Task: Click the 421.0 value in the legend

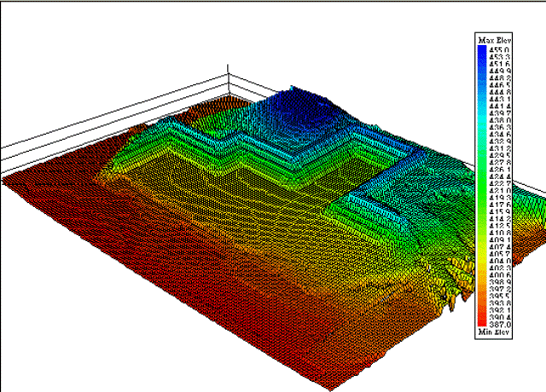Action: pyautogui.click(x=500, y=188)
